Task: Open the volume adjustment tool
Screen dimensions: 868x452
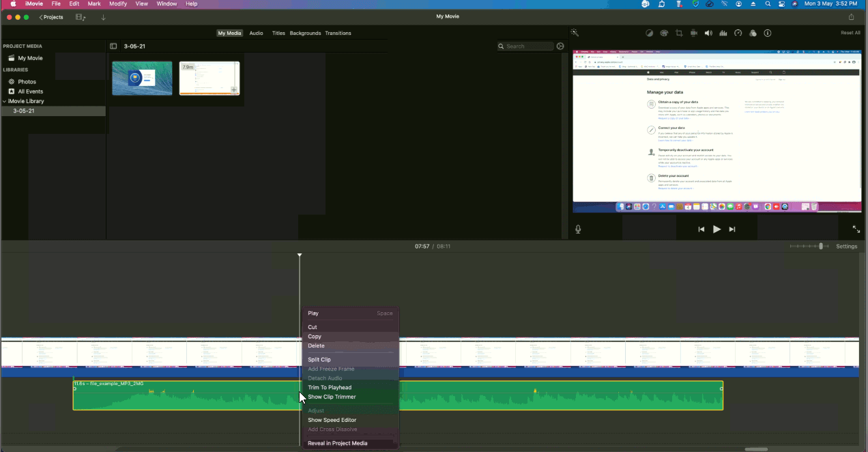Action: 708,33
